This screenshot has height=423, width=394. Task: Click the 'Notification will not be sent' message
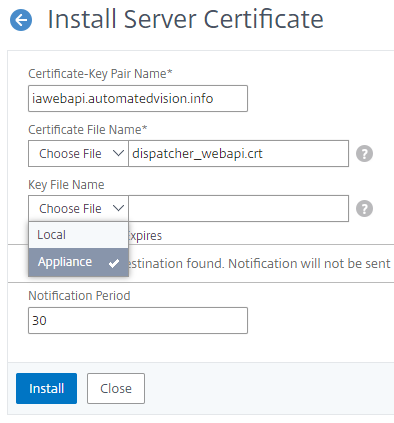point(309,263)
